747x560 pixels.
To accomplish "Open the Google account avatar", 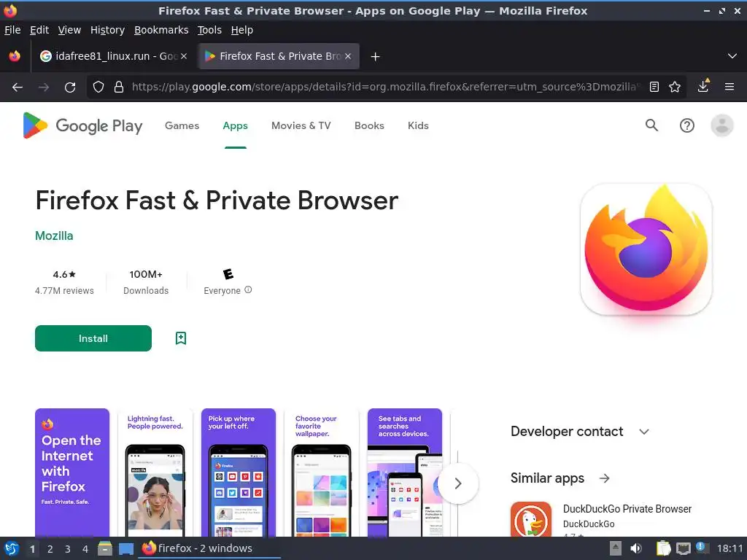I will pyautogui.click(x=722, y=125).
